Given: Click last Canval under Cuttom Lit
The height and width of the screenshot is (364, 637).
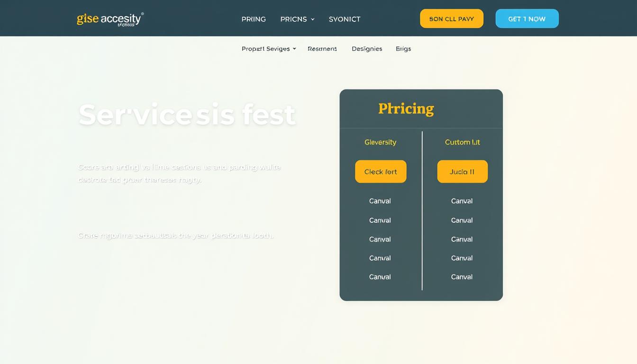Looking at the screenshot, I should 462,277.
